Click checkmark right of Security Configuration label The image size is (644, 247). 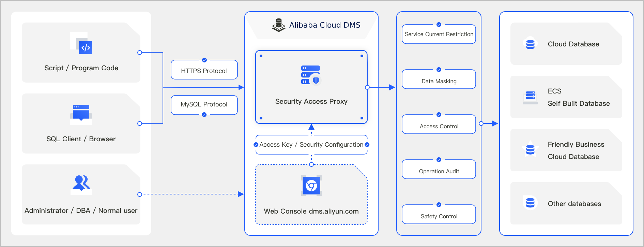pyautogui.click(x=367, y=145)
